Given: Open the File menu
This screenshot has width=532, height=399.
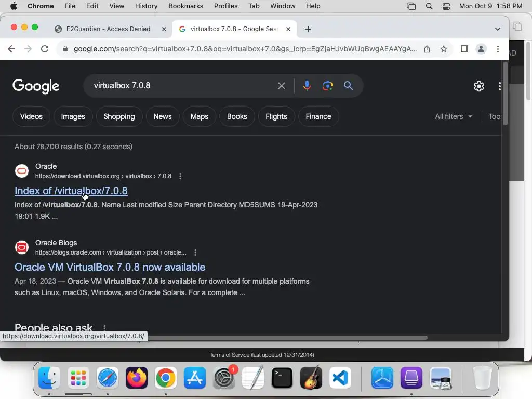Looking at the screenshot, I should coord(70,6).
